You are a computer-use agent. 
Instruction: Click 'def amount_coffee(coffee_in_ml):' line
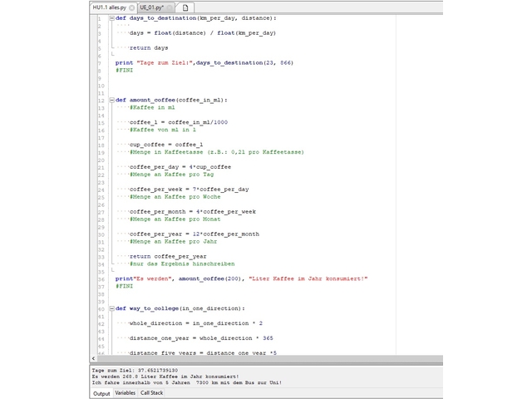[x=171, y=100]
